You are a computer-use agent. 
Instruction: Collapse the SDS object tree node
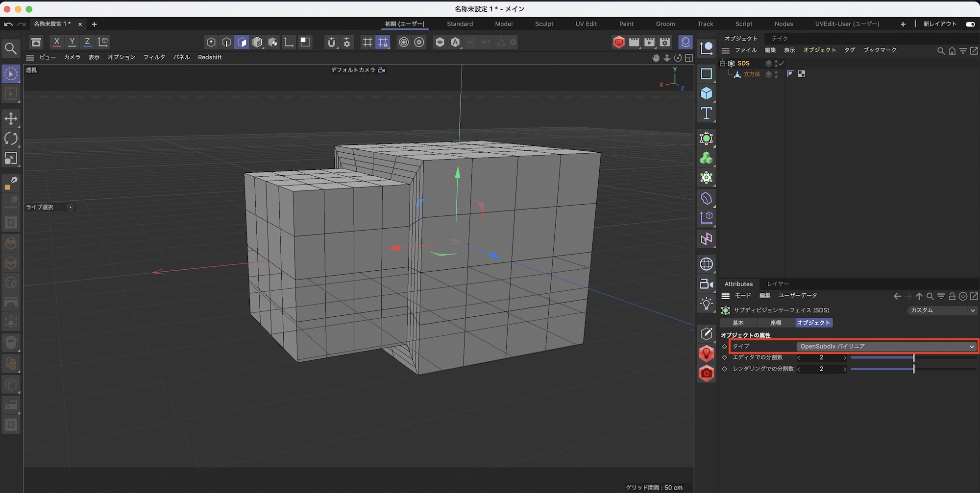(722, 64)
